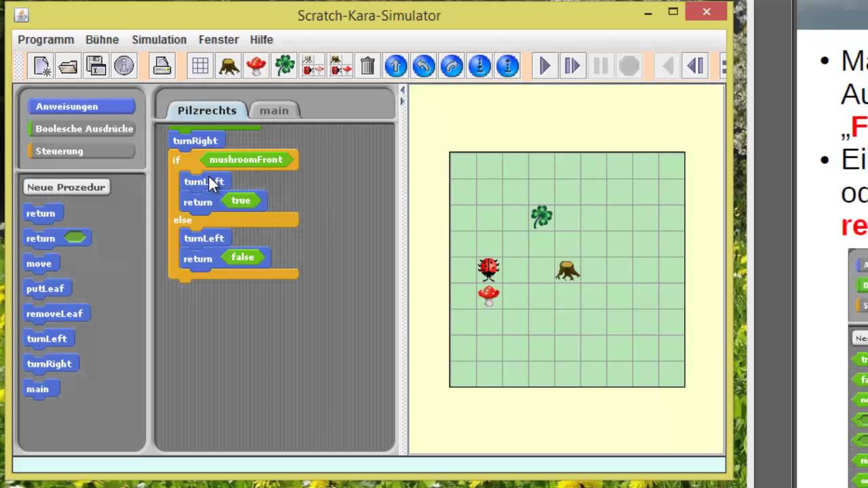The width and height of the screenshot is (868, 488).
Task: Select the Anweisungen category
Action: [x=81, y=106]
